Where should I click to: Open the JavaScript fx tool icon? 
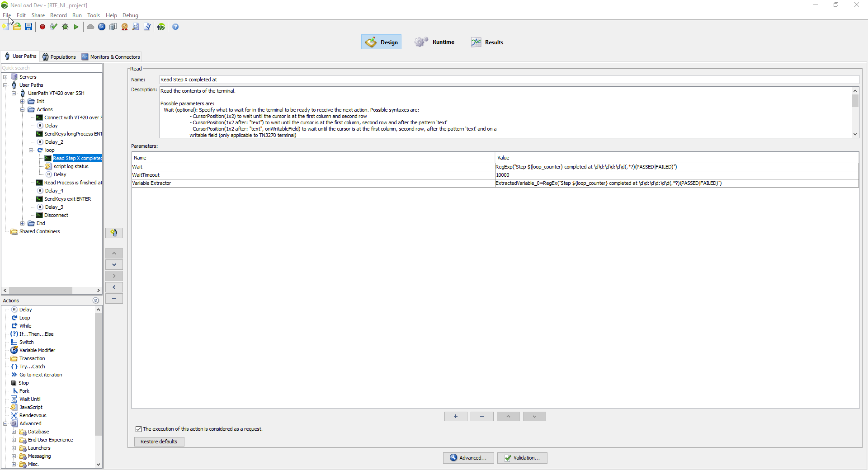point(101,27)
